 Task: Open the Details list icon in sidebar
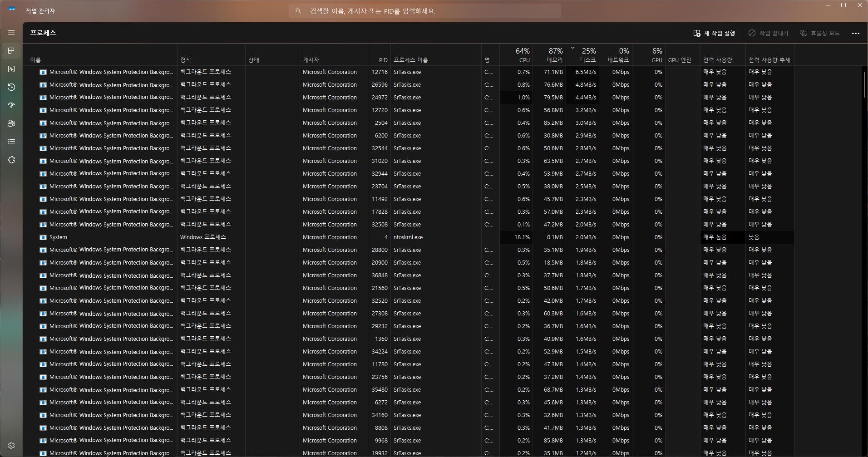[x=11, y=142]
